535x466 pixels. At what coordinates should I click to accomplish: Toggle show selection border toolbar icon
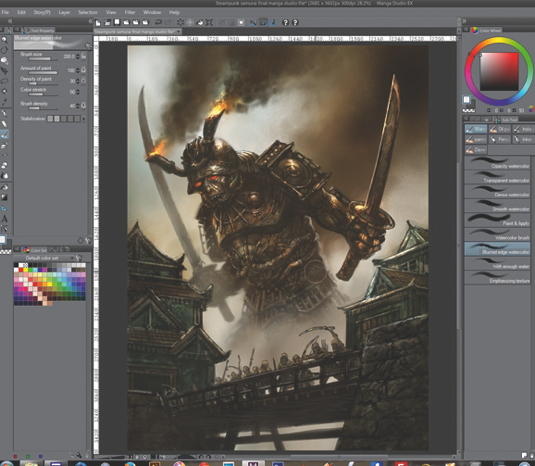pyautogui.click(x=241, y=23)
